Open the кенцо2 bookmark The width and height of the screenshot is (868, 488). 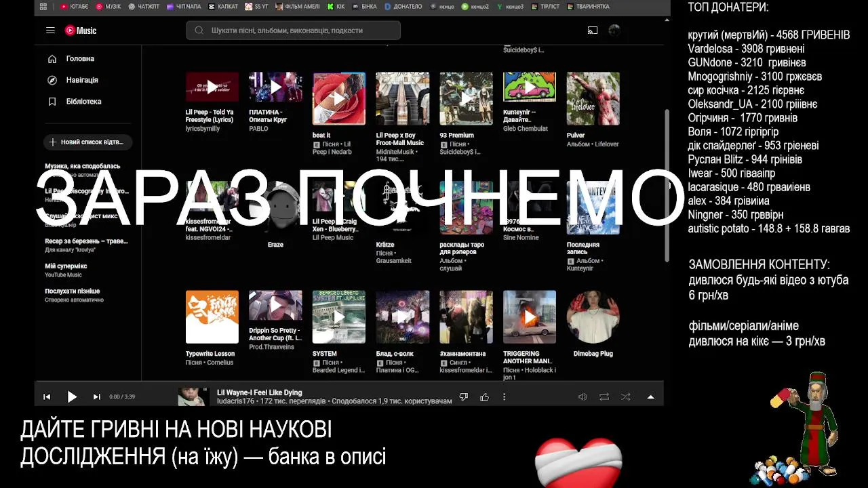click(x=475, y=7)
